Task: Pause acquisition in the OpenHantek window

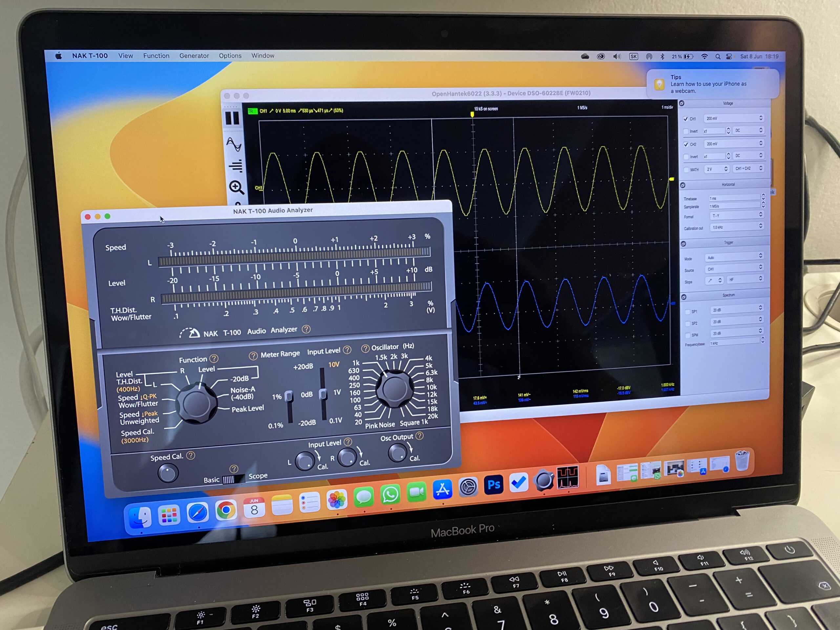Action: point(232,118)
